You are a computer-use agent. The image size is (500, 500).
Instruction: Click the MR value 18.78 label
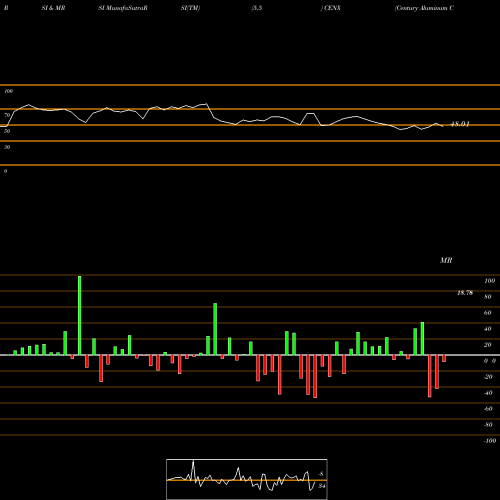pos(465,293)
